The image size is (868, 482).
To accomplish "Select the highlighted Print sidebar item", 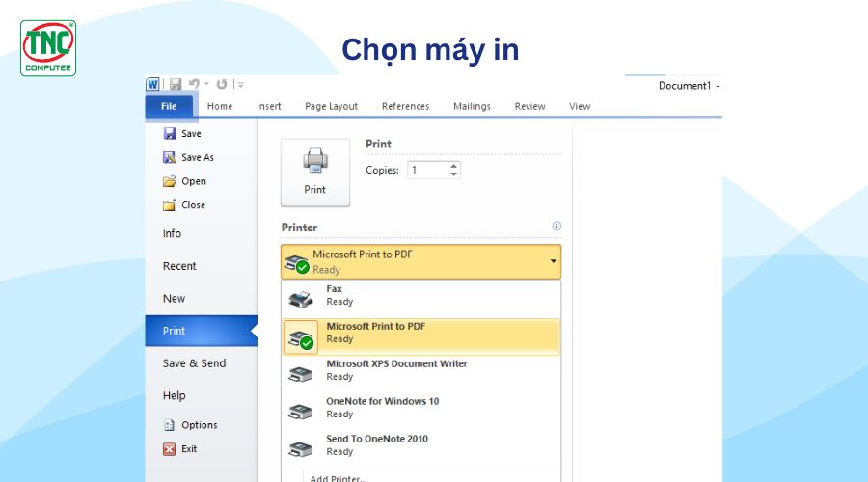I will (x=201, y=331).
